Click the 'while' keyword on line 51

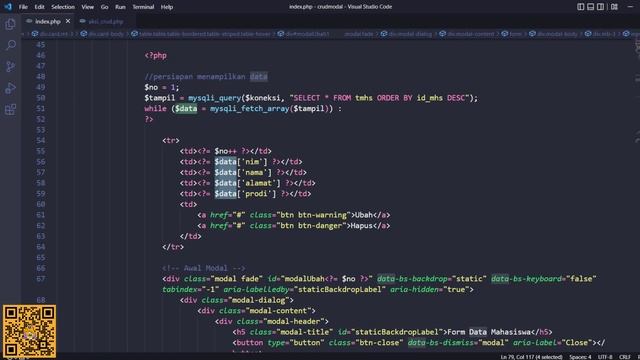[155, 109]
